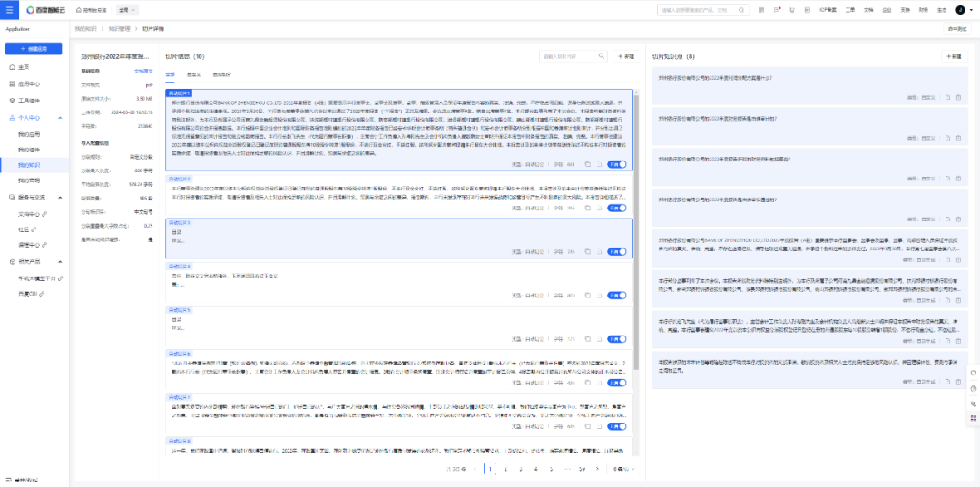
Task: Click 新建 button in knowledge points panel
Action: (x=953, y=56)
